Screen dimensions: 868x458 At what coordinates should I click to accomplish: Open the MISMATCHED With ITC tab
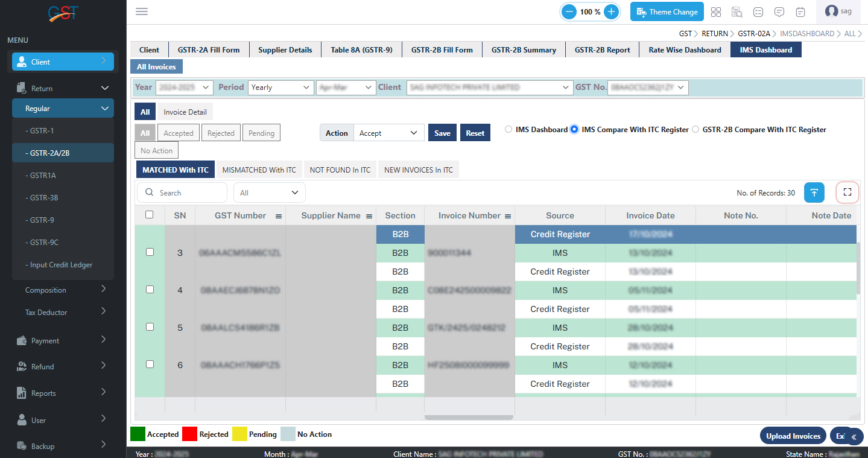click(x=259, y=170)
